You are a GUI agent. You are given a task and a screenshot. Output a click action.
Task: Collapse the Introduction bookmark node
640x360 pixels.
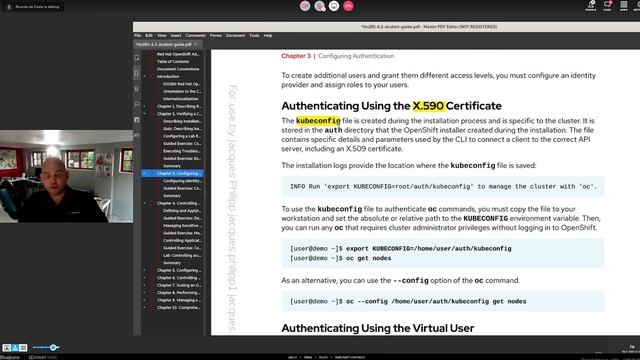click(x=144, y=76)
